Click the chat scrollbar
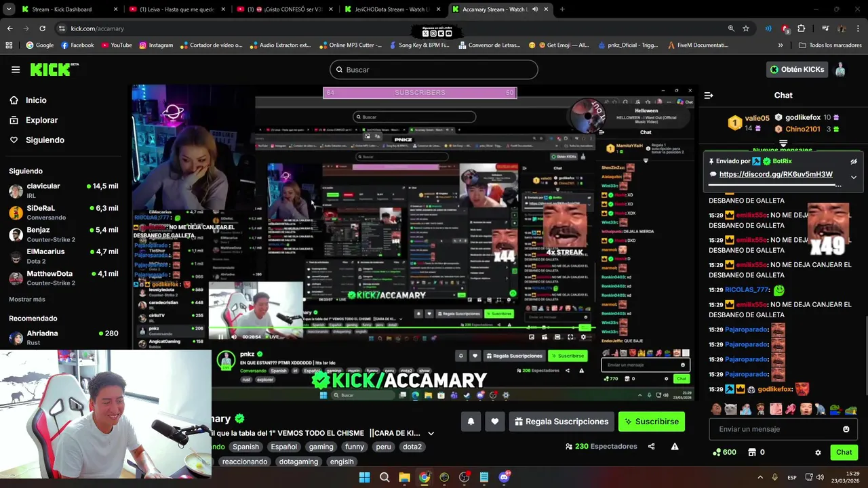The height and width of the screenshot is (488, 868). [866, 354]
